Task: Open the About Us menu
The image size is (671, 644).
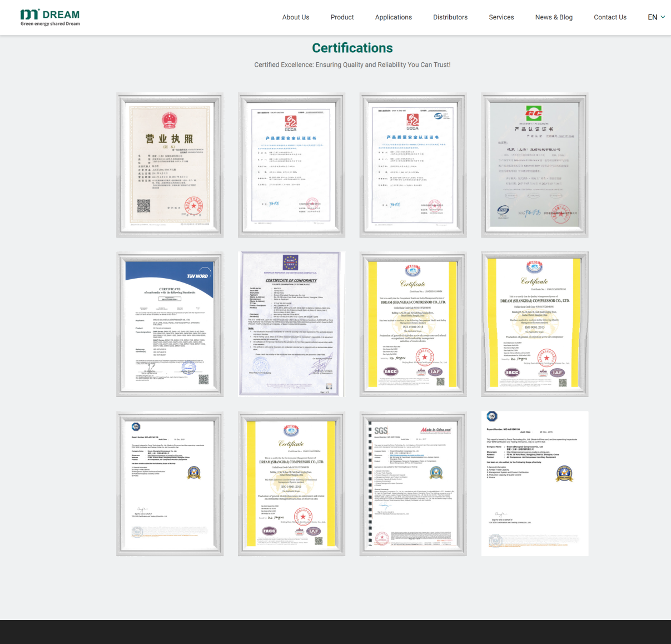Action: point(295,17)
